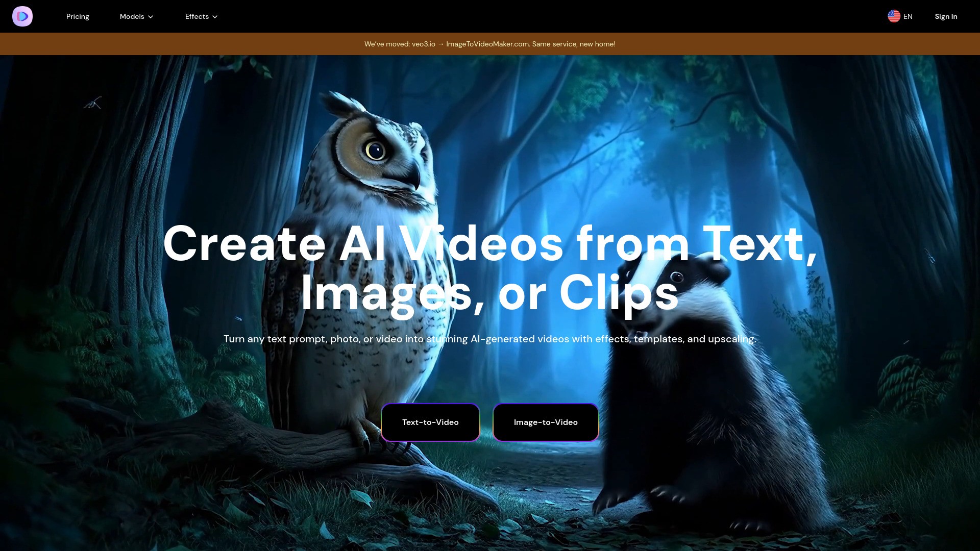Image resolution: width=980 pixels, height=551 pixels.
Task: Open the Pricing page
Action: tap(78, 16)
